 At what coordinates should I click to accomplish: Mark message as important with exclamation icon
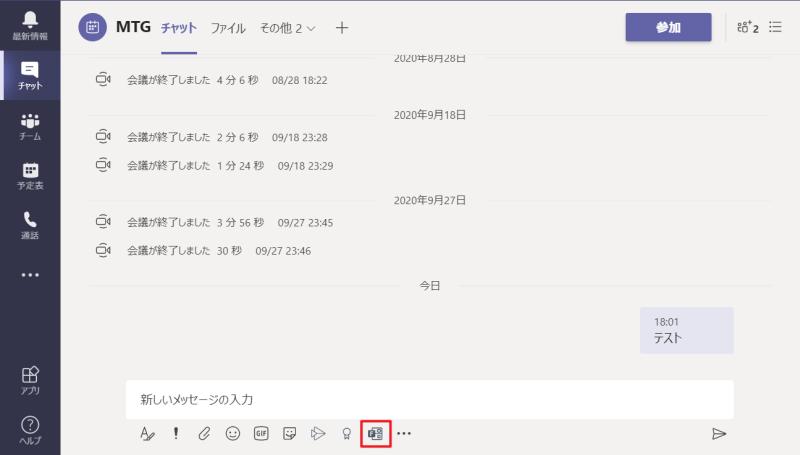(x=176, y=433)
